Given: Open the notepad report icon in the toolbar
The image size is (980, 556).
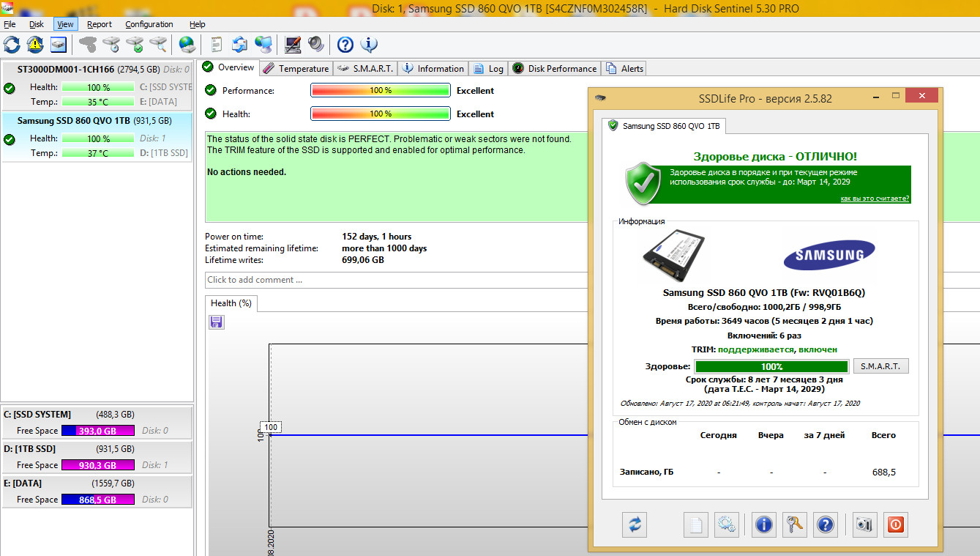Looking at the screenshot, I should pos(216,45).
